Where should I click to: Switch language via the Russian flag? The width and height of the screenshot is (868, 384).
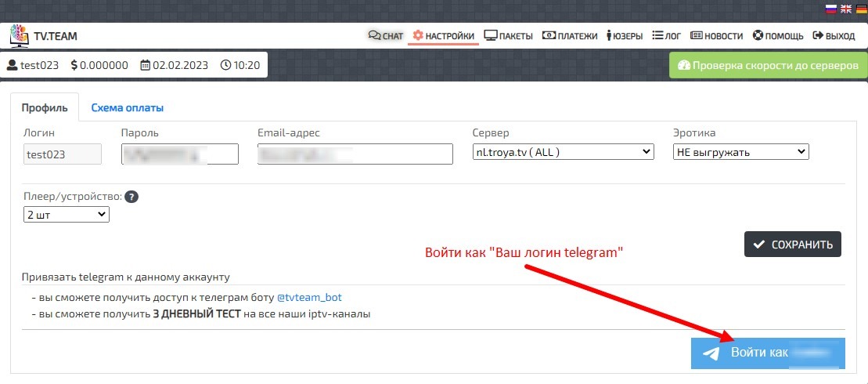(831, 9)
